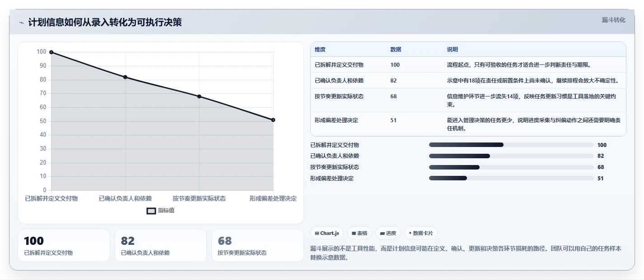Click x-axis label 形成偏差处理决定 in the chart
Image resolution: width=644 pixels, height=280 pixels.
(273, 198)
